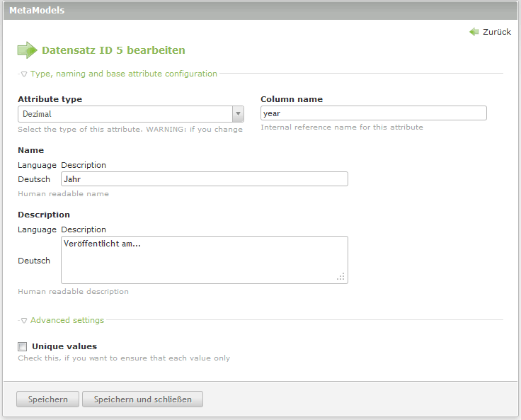Click Speichern und schließen button
This screenshot has height=420, width=521.
pyautogui.click(x=142, y=399)
